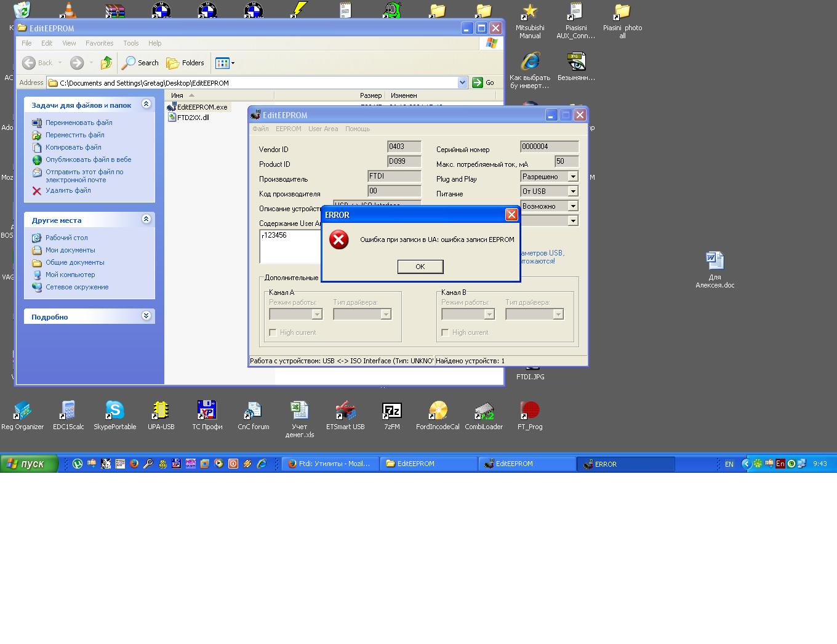Collapse the Другие места panel

tap(146, 219)
